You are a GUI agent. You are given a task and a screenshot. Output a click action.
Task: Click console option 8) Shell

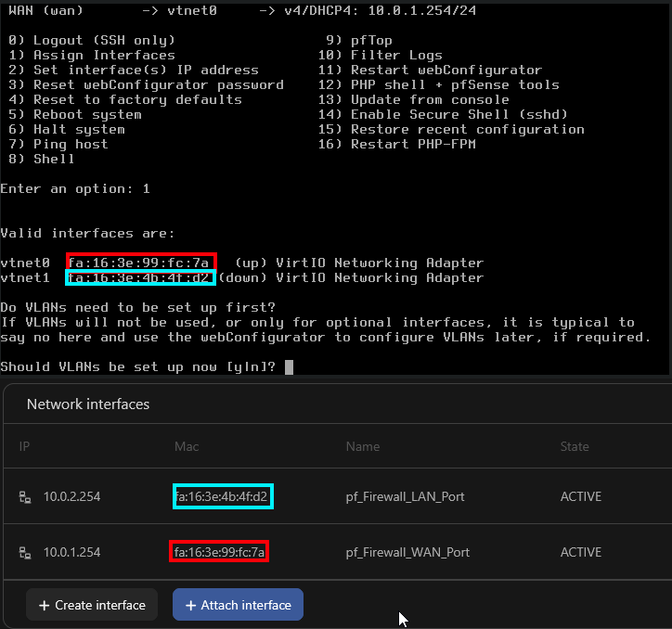(x=42, y=159)
